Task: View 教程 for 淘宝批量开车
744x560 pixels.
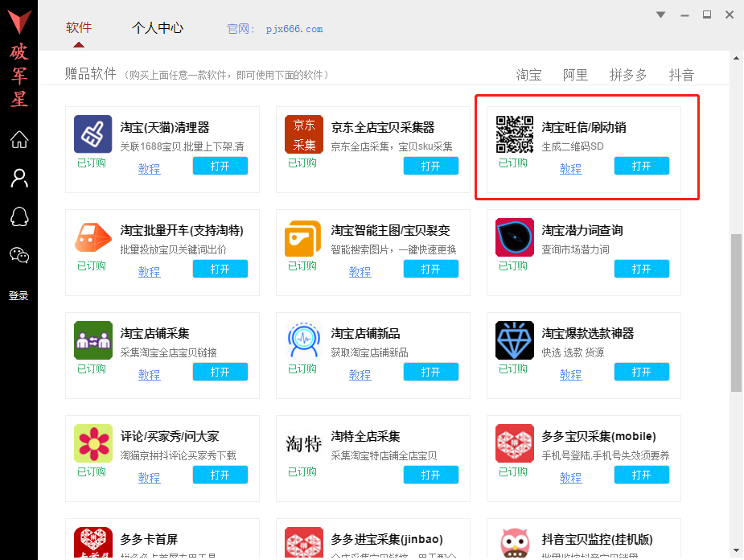Action: [x=149, y=272]
